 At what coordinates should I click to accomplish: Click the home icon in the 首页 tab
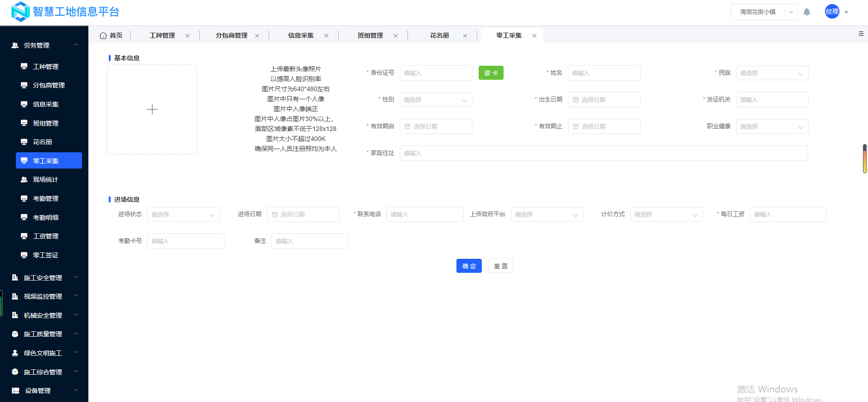coord(103,35)
